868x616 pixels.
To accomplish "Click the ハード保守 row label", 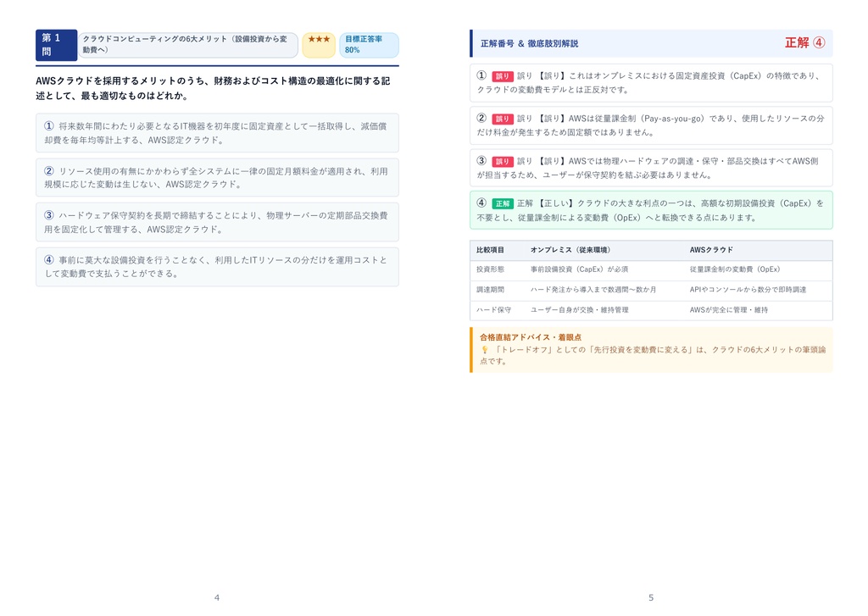I will (493, 310).
